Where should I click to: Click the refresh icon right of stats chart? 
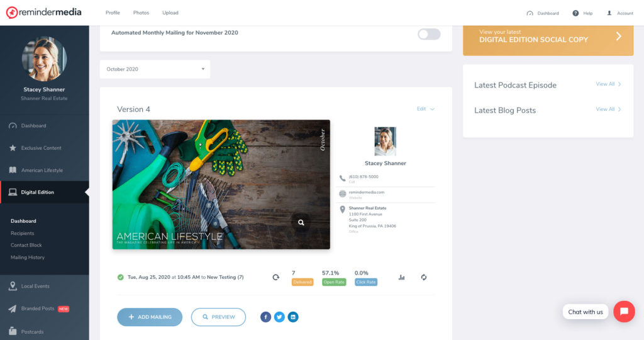[424, 277]
